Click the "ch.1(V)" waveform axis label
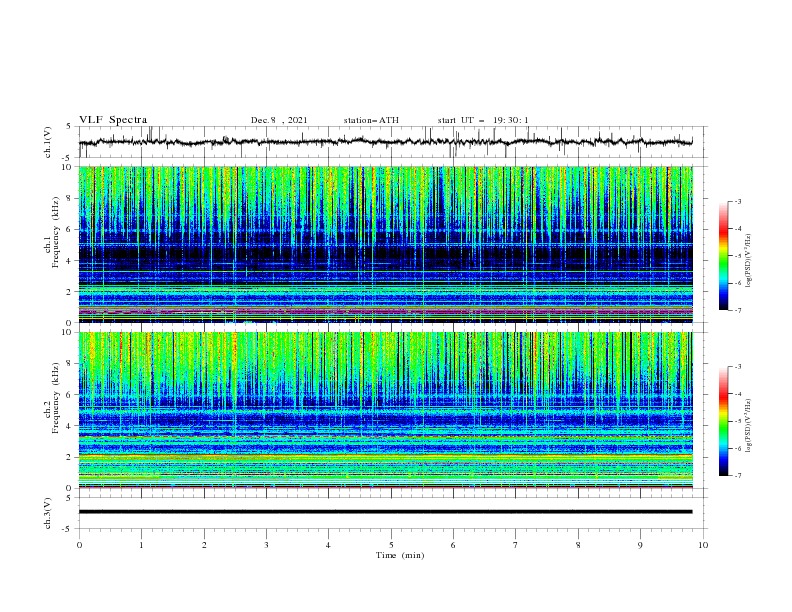This screenshot has width=792, height=612. coord(48,142)
